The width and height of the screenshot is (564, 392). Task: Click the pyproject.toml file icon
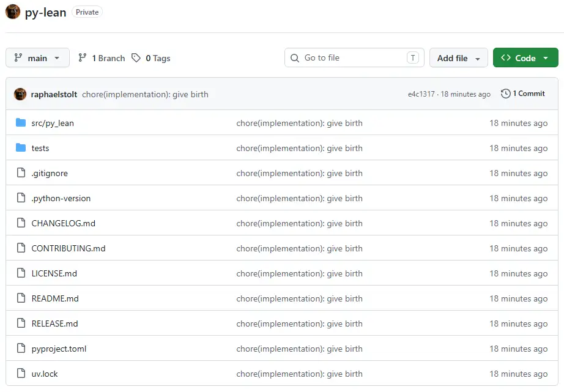[21, 349]
